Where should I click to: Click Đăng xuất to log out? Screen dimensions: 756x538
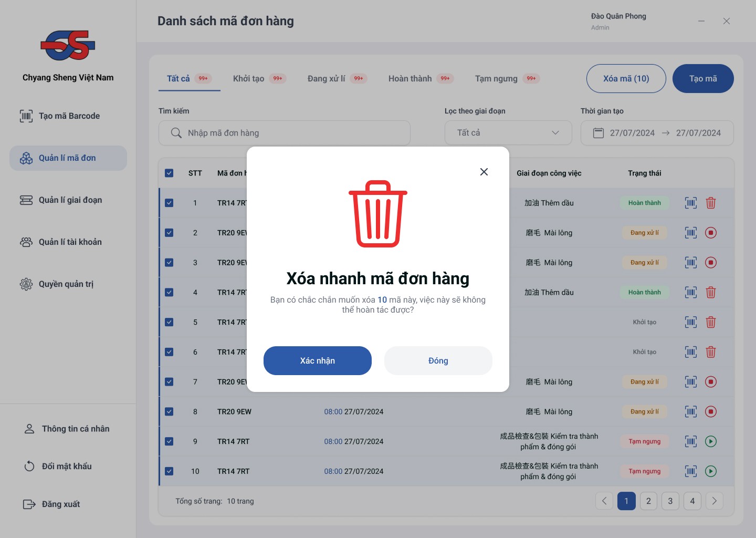click(51, 504)
